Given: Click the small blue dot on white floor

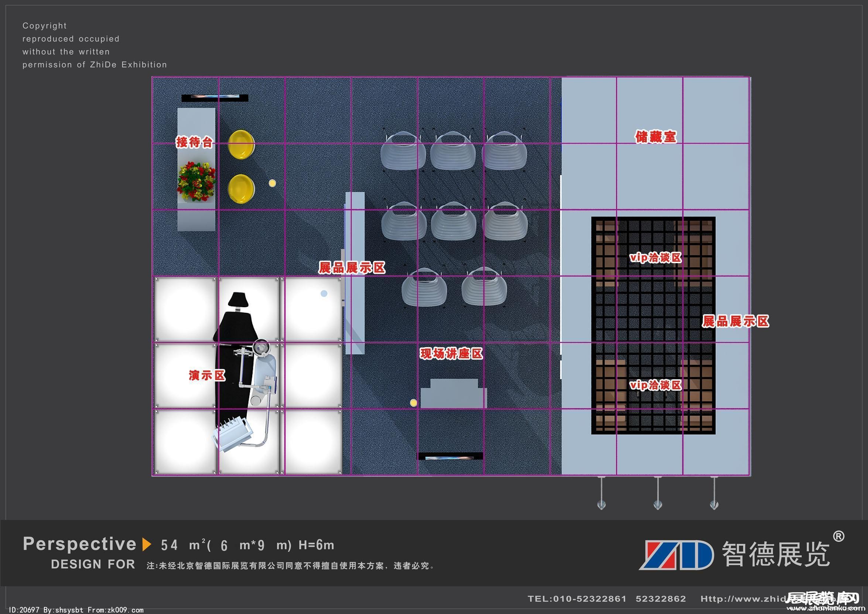Looking at the screenshot, I should [x=324, y=294].
